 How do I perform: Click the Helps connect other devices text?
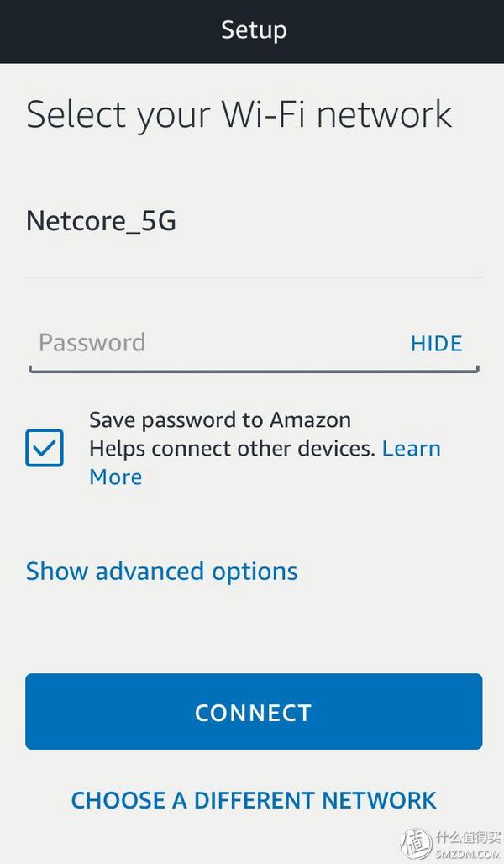pos(232,449)
